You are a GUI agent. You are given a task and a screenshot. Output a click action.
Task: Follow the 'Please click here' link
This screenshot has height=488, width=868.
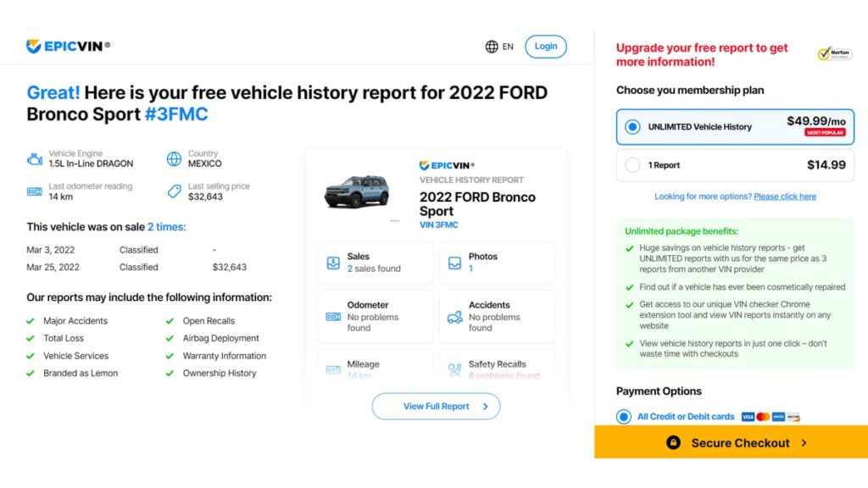(785, 197)
